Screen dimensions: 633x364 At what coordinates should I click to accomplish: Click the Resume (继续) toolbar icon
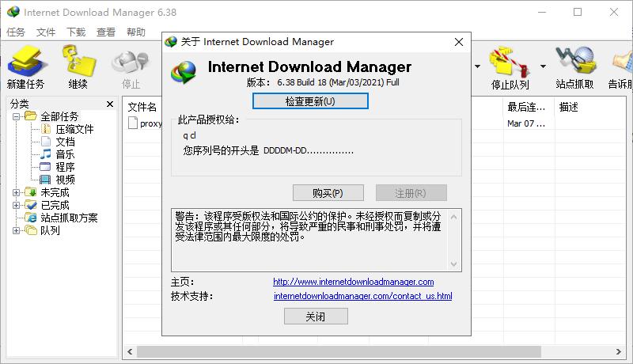click(x=78, y=67)
